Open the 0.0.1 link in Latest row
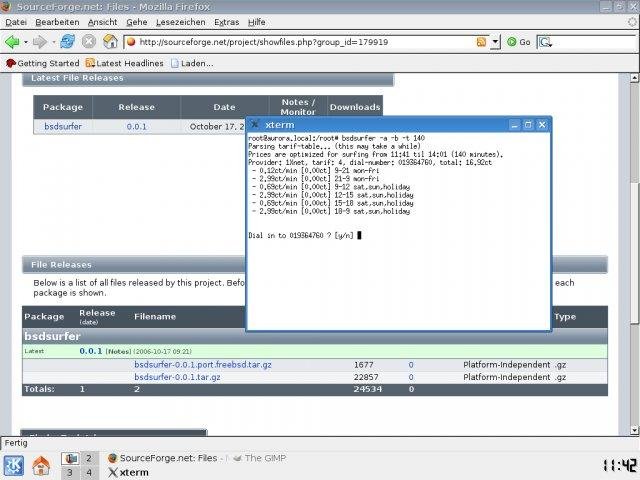640x480 pixels. click(91, 351)
